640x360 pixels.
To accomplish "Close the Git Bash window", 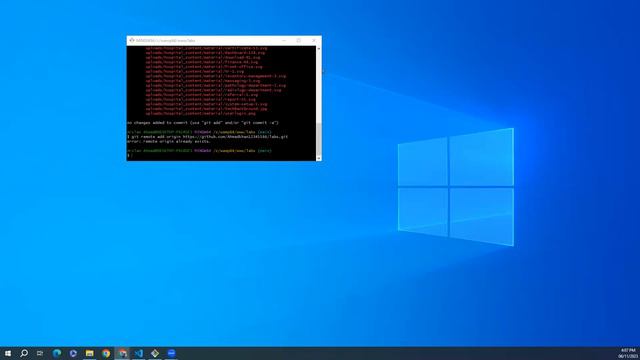I will pos(313,40).
